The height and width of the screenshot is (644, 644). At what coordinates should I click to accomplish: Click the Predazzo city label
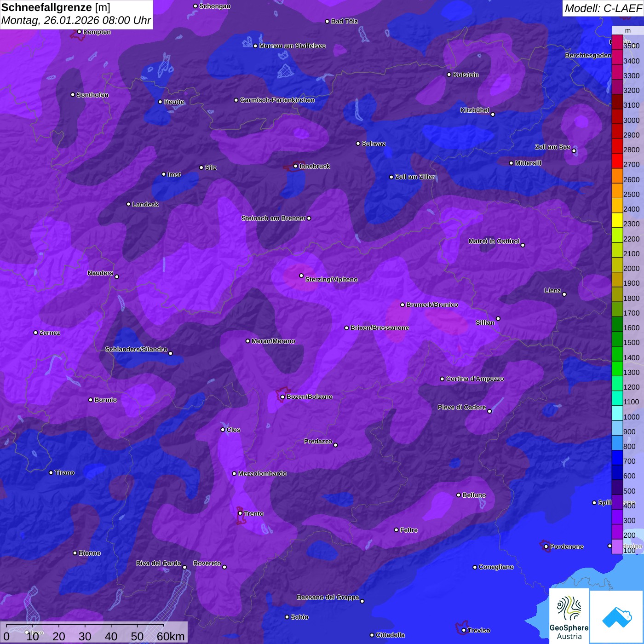pyautogui.click(x=318, y=441)
